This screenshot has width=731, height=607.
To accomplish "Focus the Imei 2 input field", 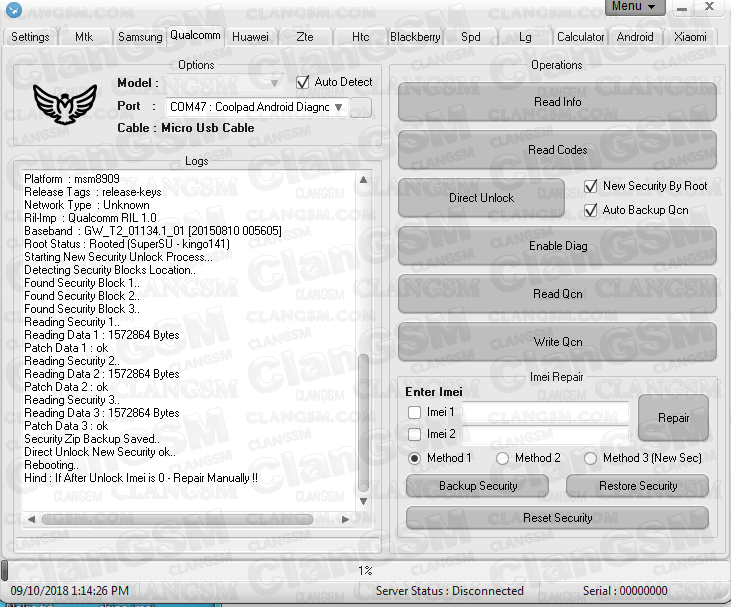I will click(x=545, y=435).
